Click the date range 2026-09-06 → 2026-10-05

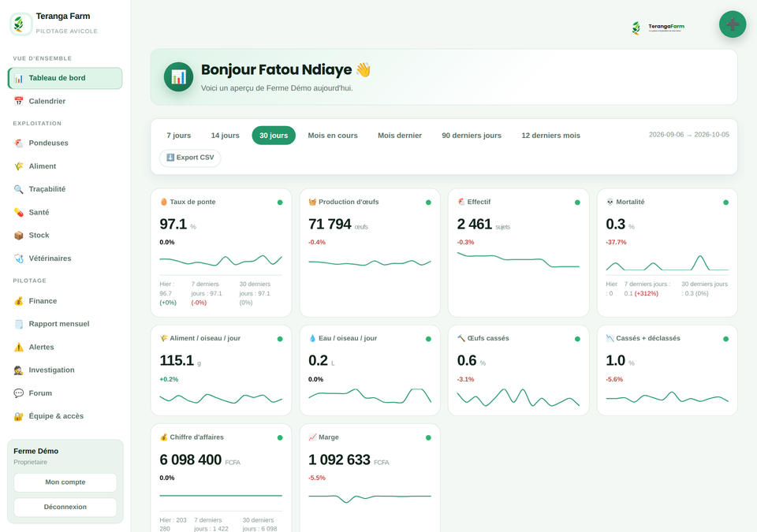click(x=689, y=135)
